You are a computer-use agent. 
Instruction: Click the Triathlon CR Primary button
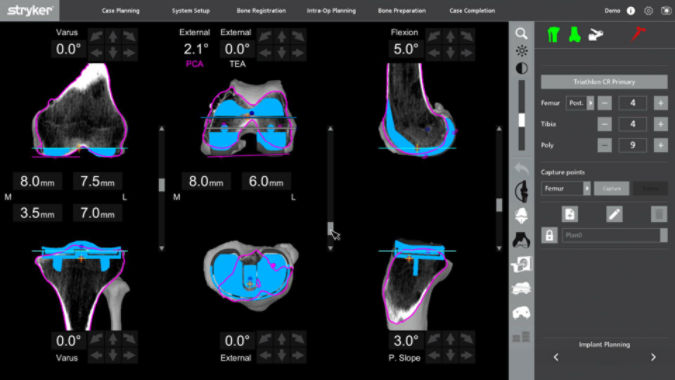click(x=604, y=82)
